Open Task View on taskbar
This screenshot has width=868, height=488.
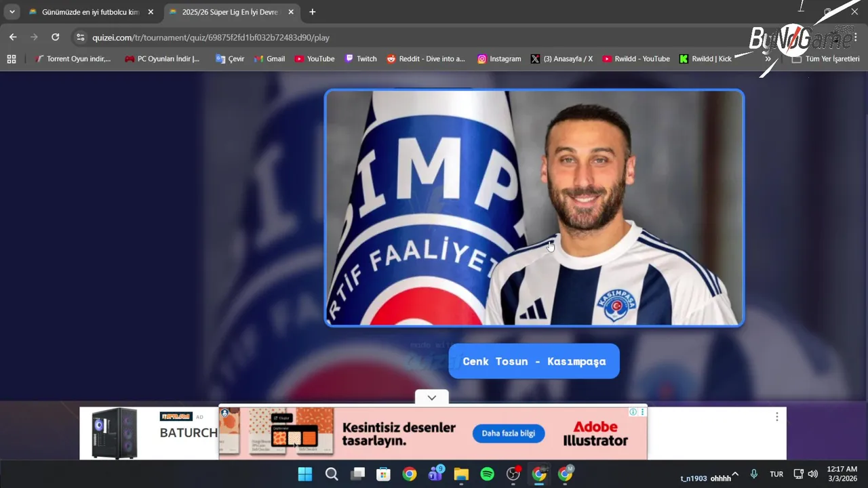point(357,474)
